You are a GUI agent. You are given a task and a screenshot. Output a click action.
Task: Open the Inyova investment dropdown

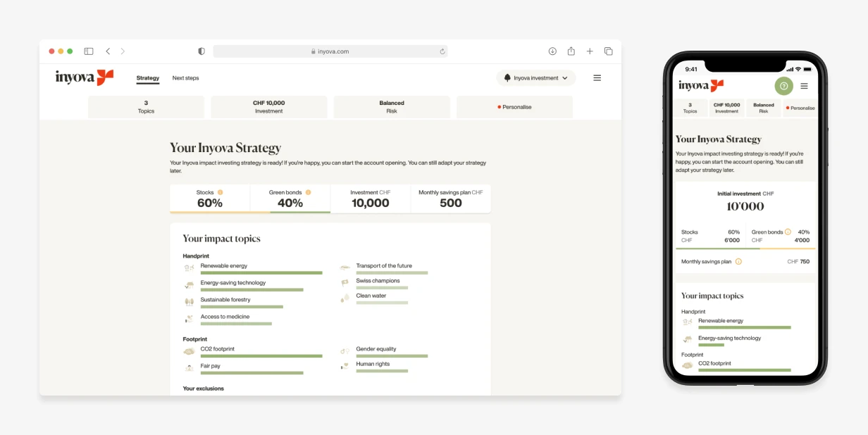[535, 77]
